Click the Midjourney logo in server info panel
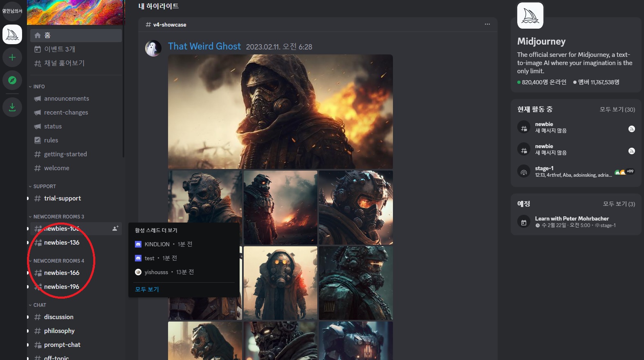The height and width of the screenshot is (360, 644). [530, 16]
